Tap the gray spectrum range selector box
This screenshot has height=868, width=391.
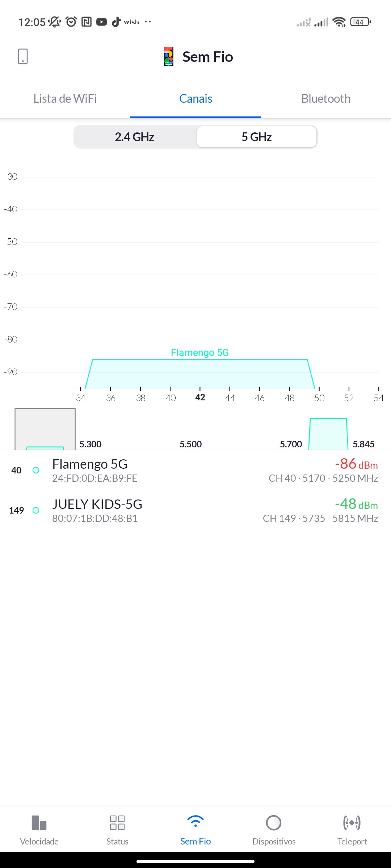point(45,429)
